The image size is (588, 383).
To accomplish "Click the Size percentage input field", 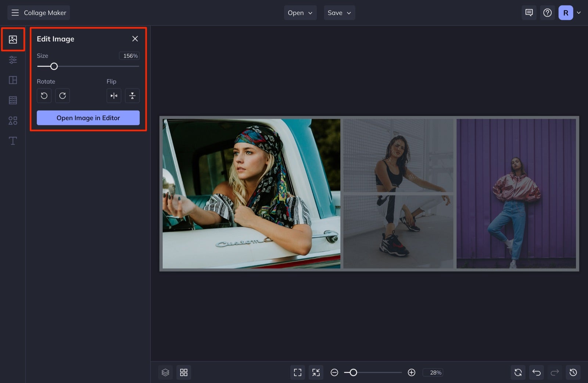I will pos(129,56).
